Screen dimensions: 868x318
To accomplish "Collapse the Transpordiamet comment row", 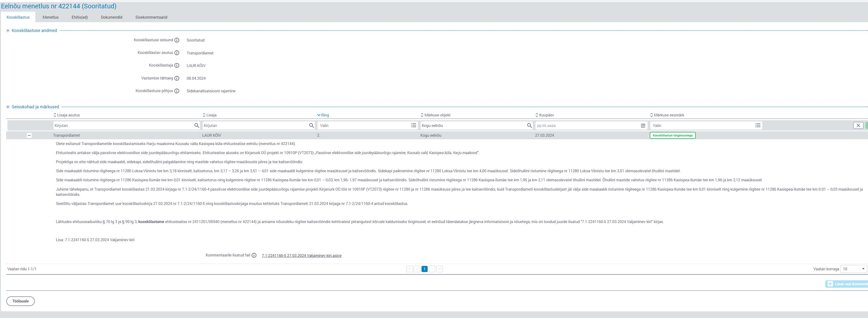I will 29,136.
